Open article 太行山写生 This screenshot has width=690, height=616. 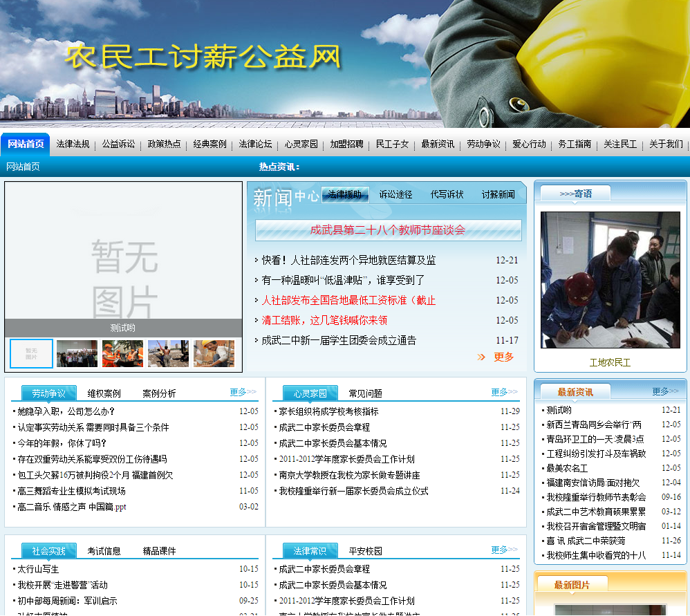[x=38, y=569]
